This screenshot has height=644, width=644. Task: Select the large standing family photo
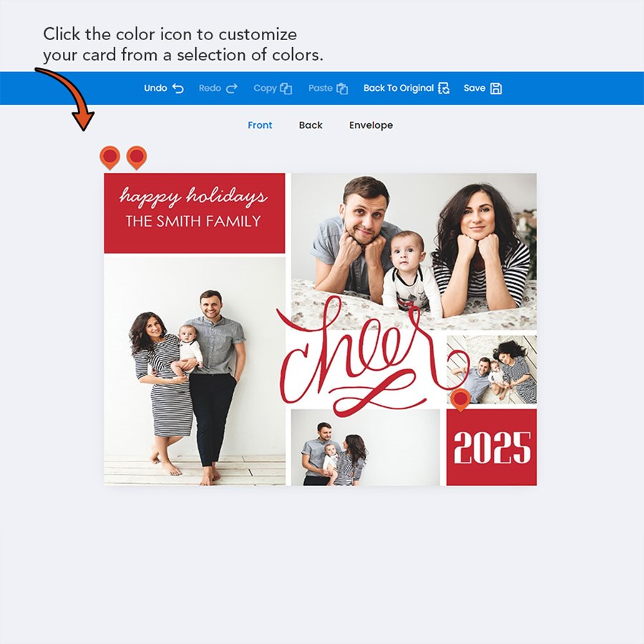tap(195, 371)
